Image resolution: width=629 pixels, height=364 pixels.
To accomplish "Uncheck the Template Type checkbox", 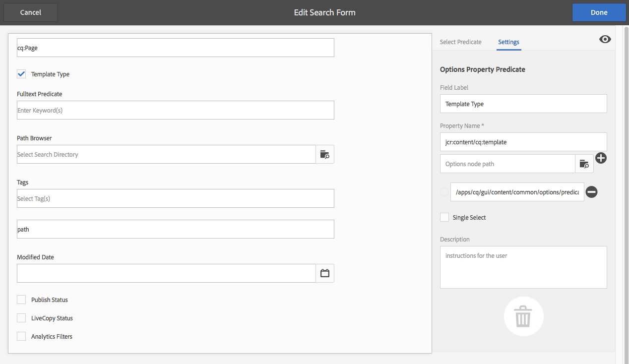I will 21,74.
